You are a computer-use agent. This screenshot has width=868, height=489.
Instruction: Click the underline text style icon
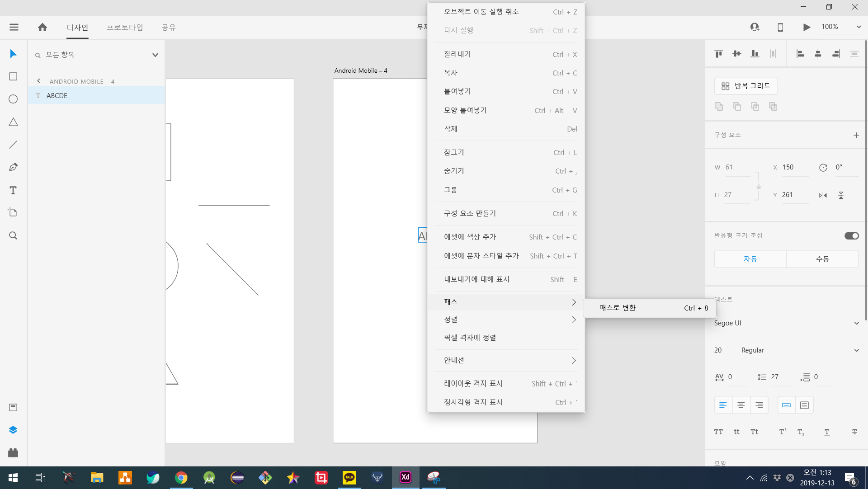pos(827,432)
